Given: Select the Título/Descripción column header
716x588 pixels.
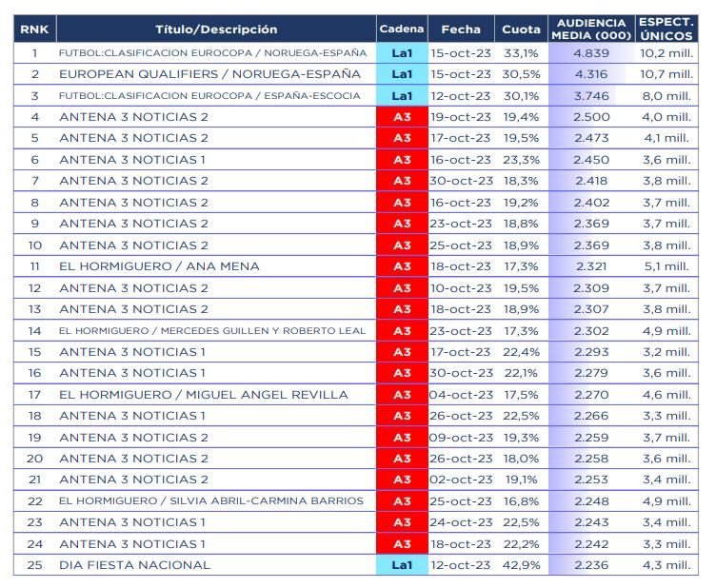Looking at the screenshot, I should (216, 29).
